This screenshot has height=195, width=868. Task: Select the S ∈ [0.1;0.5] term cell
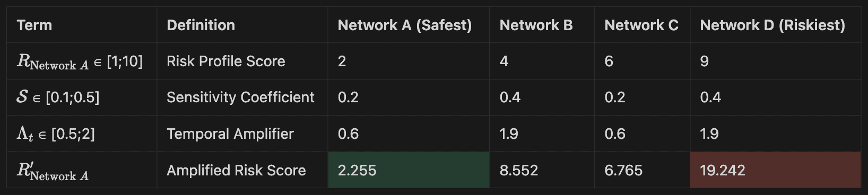click(82, 97)
